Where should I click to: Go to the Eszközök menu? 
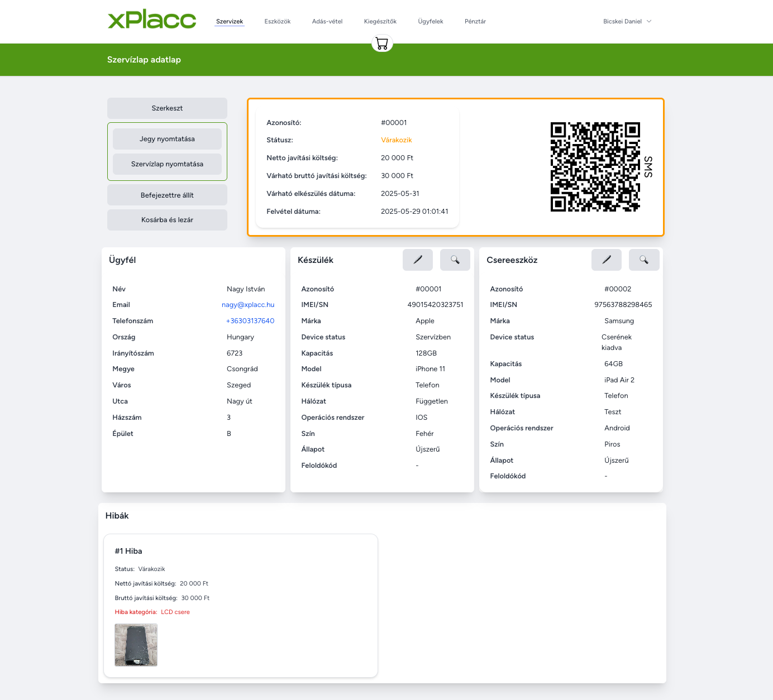[278, 21]
